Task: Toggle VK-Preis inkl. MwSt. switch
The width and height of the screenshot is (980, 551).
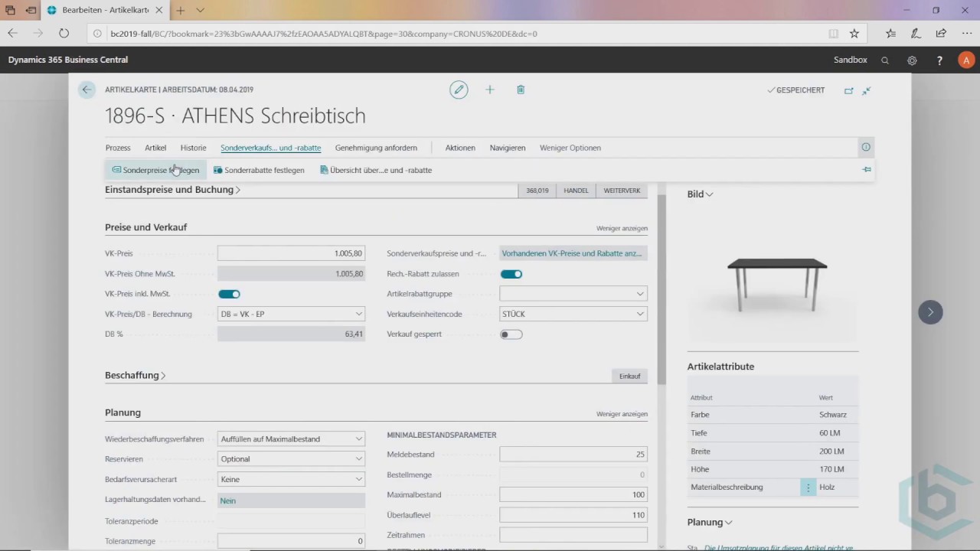Action: 230,294
